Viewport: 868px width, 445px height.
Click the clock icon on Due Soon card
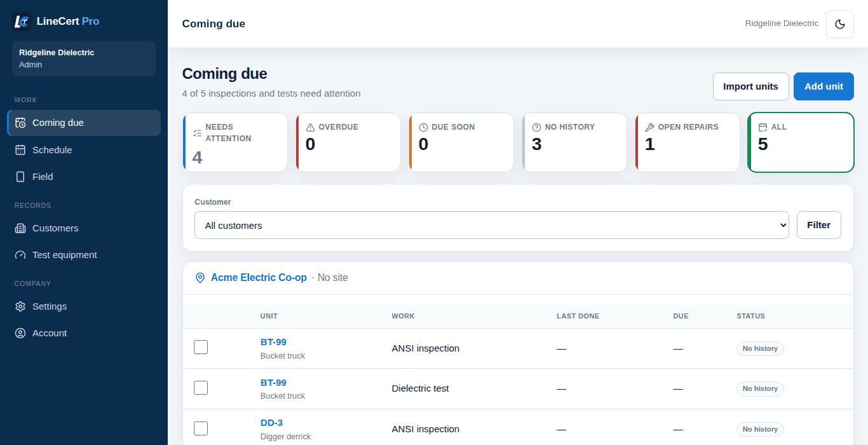pyautogui.click(x=423, y=127)
